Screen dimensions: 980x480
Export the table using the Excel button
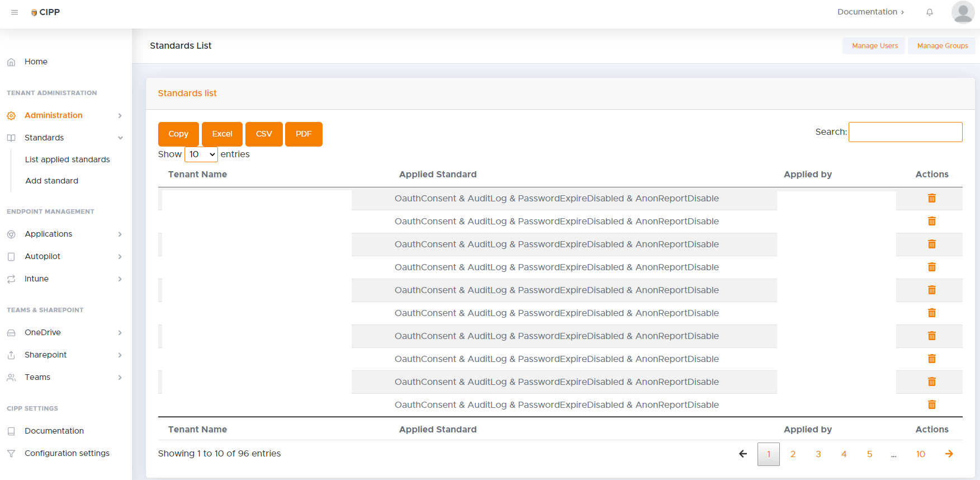coord(222,134)
